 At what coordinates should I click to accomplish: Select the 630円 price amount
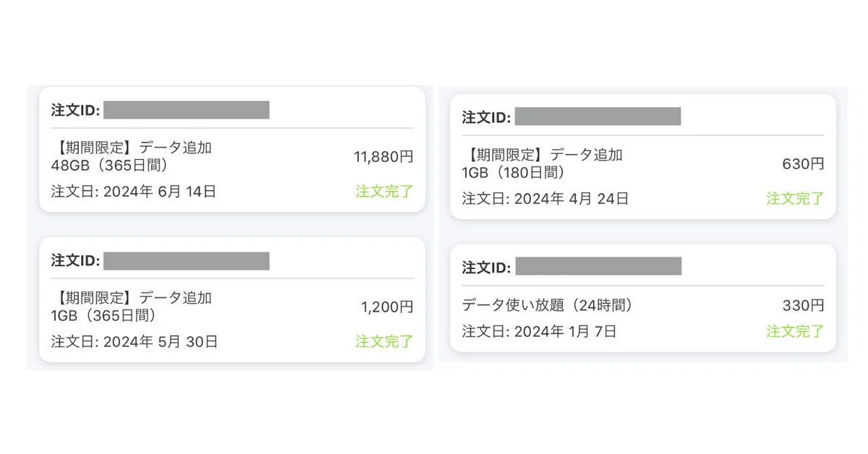[803, 164]
